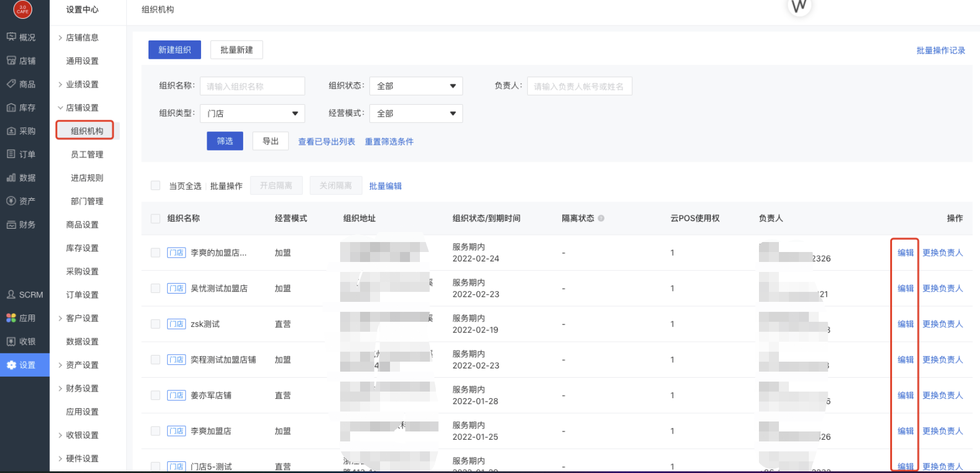The height and width of the screenshot is (473, 980).
Task: Click 编辑 for 李爽的加盟店 row
Action: pos(906,253)
